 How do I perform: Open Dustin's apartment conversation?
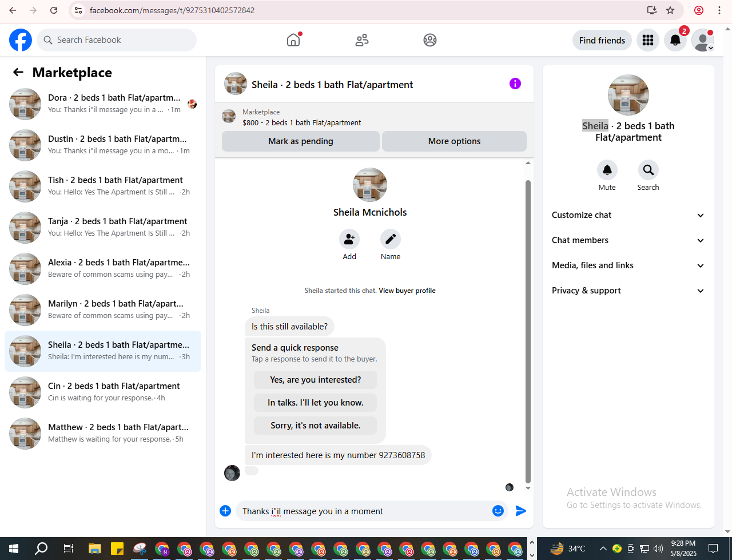pyautogui.click(x=103, y=145)
